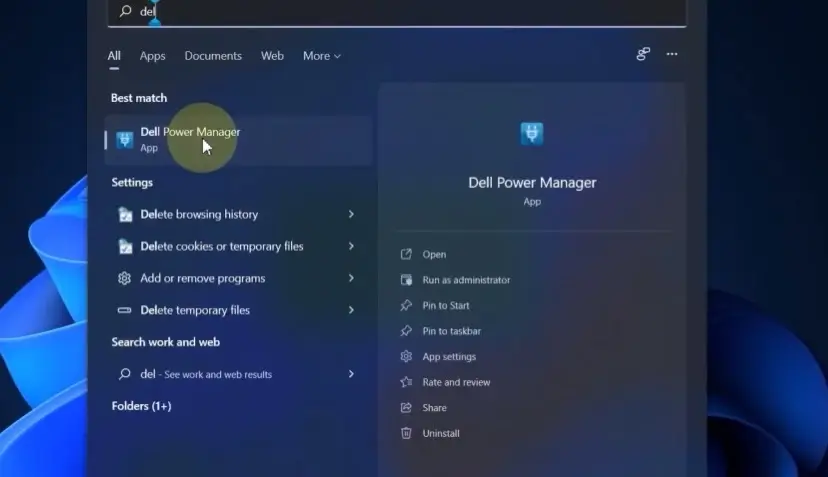This screenshot has height=477, width=828.
Task: Expand Delete temporary files chevron
Action: click(351, 310)
